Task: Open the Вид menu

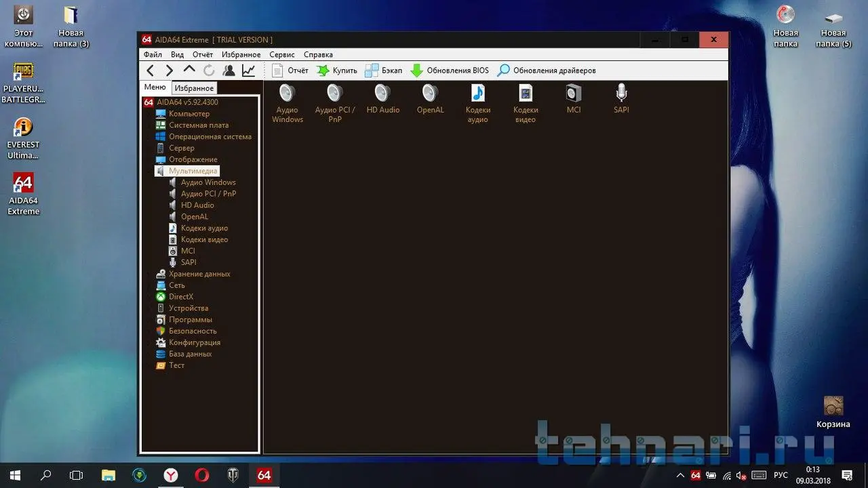Action: click(177, 54)
